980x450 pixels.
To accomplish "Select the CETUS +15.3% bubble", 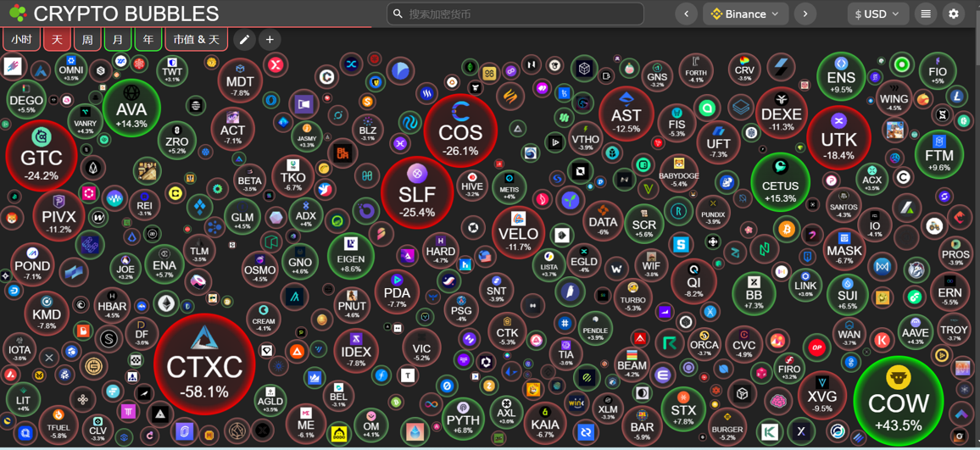I will coord(780,182).
